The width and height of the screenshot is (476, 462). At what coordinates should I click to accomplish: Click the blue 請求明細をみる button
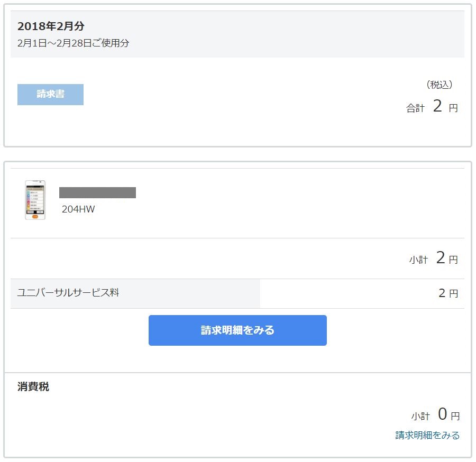click(237, 330)
